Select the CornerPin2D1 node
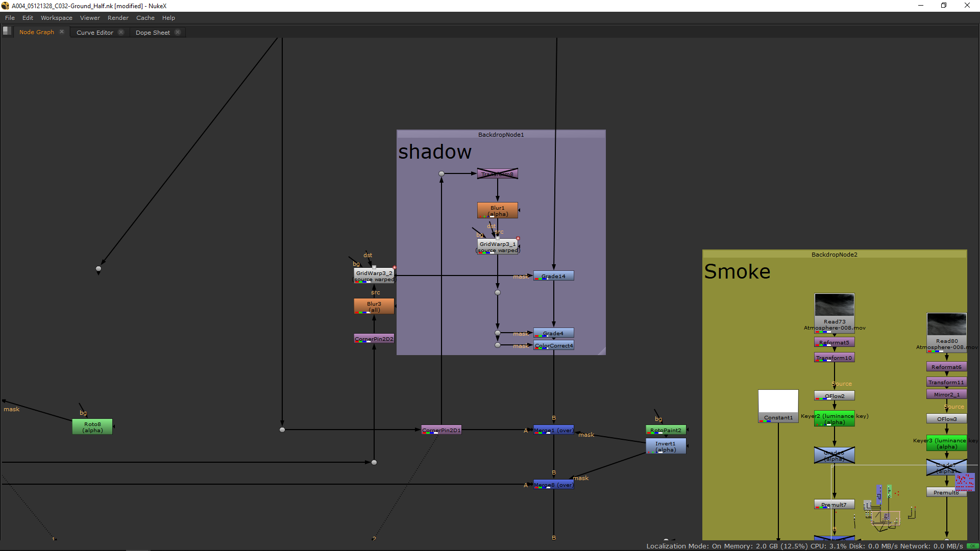The width and height of the screenshot is (980, 551). point(441,430)
